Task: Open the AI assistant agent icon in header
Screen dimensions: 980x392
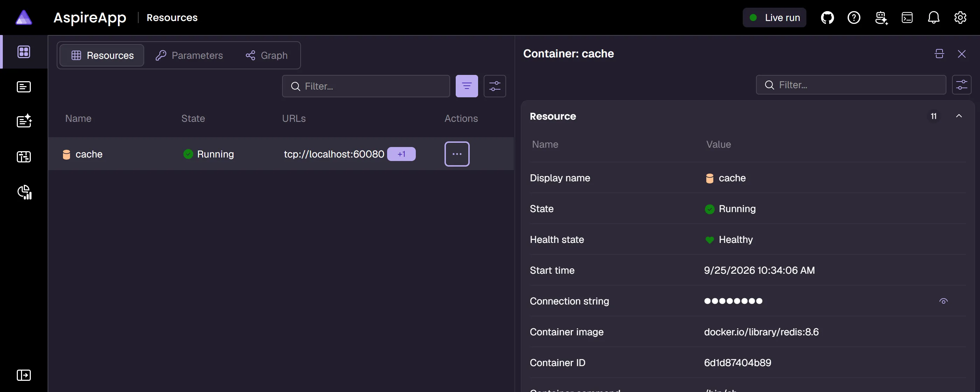Action: [881, 17]
